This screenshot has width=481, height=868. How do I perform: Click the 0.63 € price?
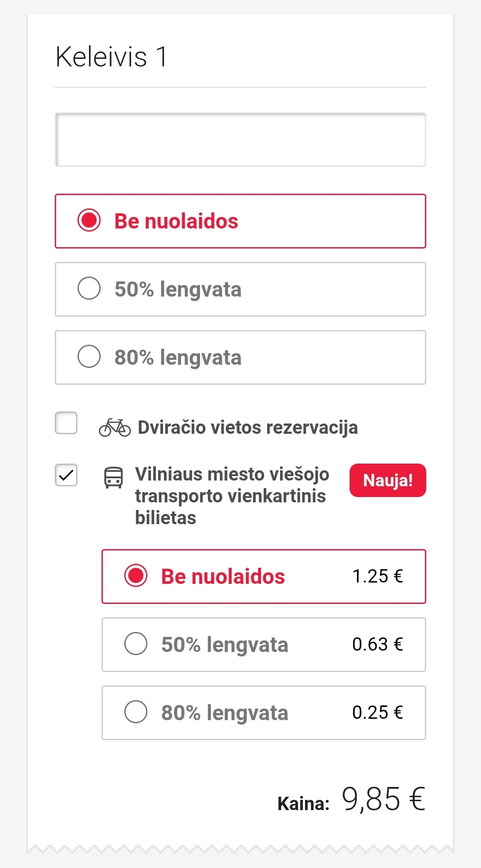click(x=377, y=644)
